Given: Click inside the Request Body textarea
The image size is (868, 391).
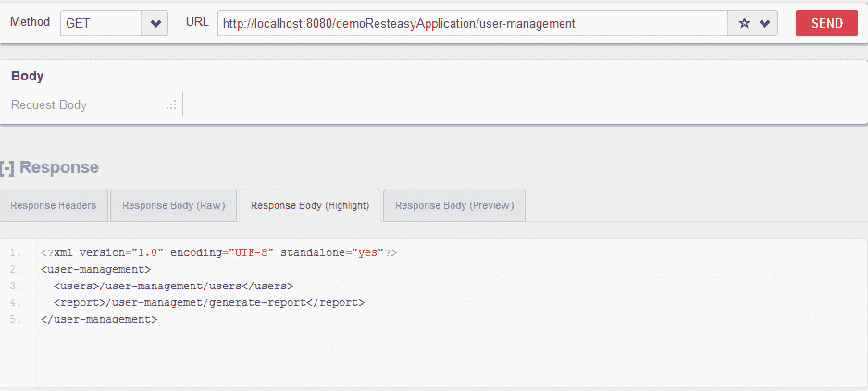Looking at the screenshot, I should pos(85,105).
